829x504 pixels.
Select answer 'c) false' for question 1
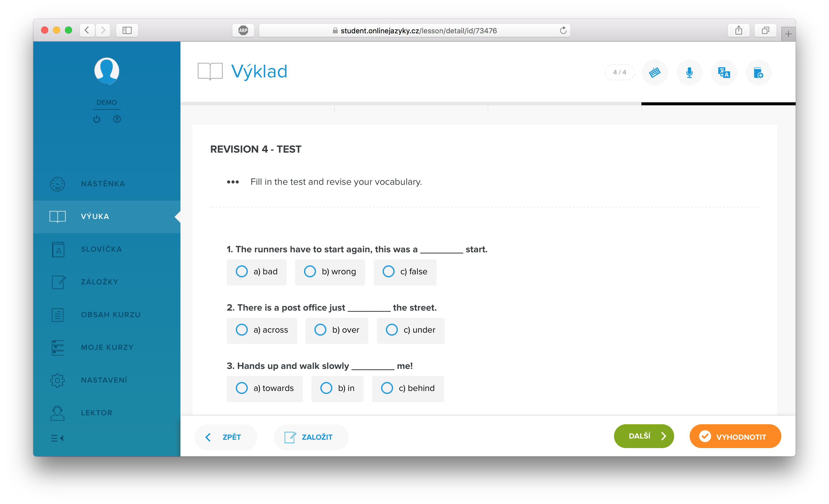405,272
